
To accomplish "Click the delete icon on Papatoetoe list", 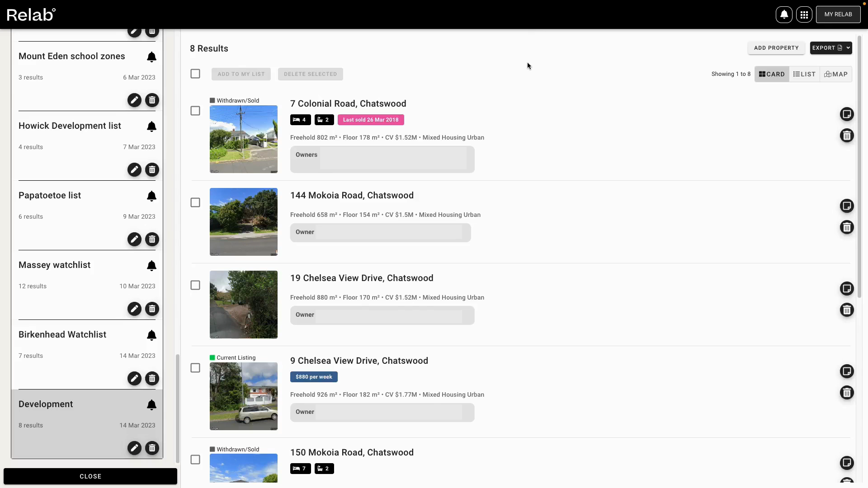I will click(151, 239).
